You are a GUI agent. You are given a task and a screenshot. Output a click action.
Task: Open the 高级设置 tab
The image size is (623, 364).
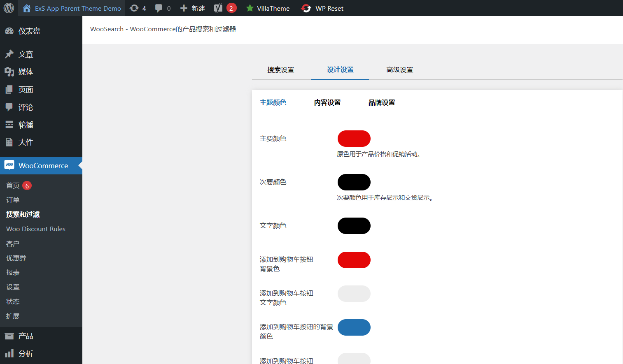pyautogui.click(x=400, y=70)
